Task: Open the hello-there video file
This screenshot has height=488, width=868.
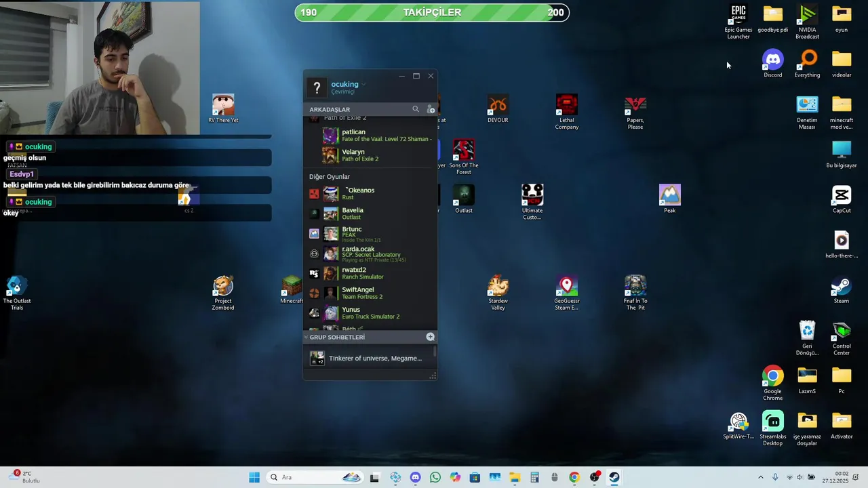Action: tap(842, 245)
